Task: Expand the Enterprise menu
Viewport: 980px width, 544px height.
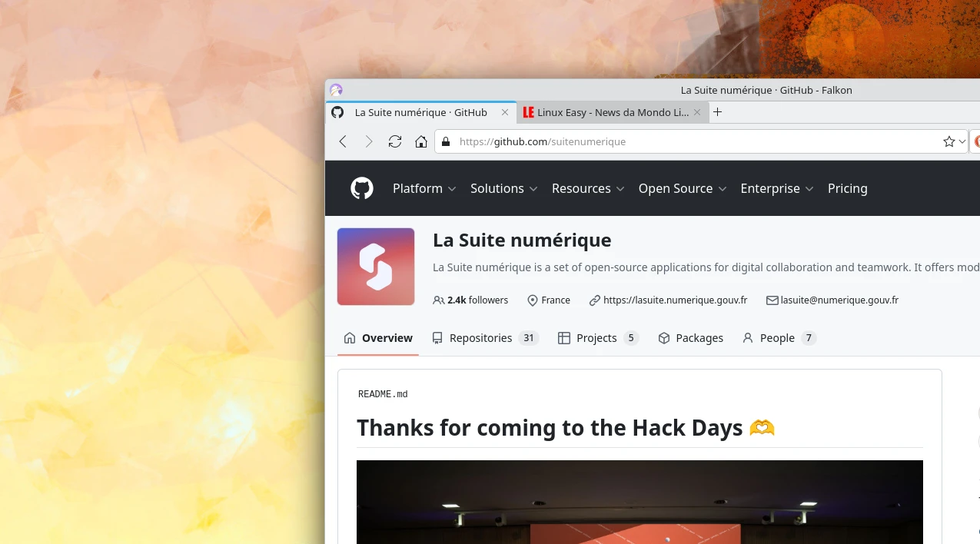Action: tap(776, 188)
